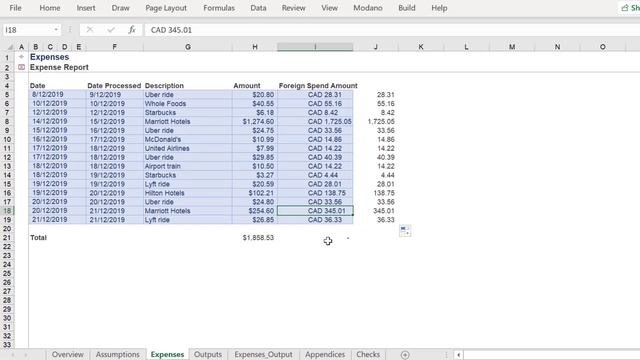Open the Help ribbon tab
Viewport: 640px width, 360px height.
click(x=439, y=8)
